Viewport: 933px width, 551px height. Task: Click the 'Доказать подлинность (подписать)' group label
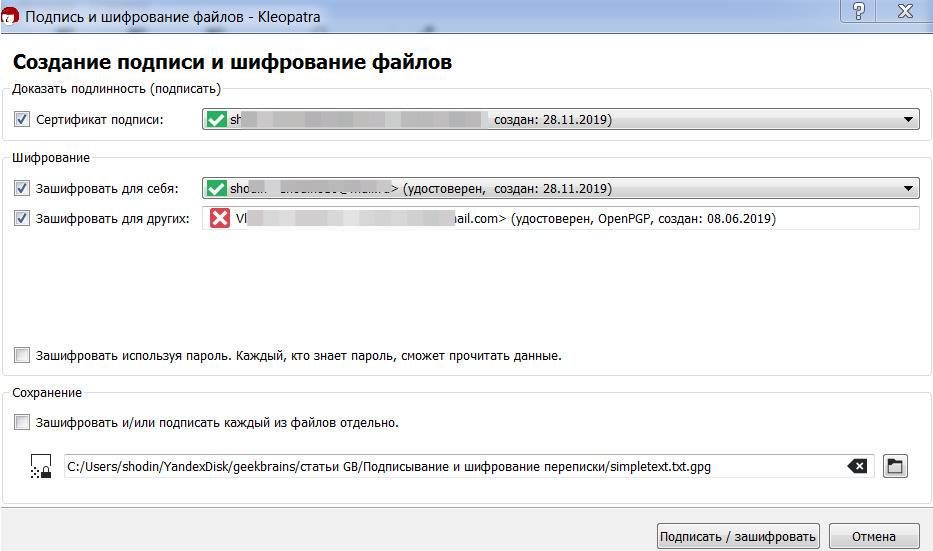[117, 89]
